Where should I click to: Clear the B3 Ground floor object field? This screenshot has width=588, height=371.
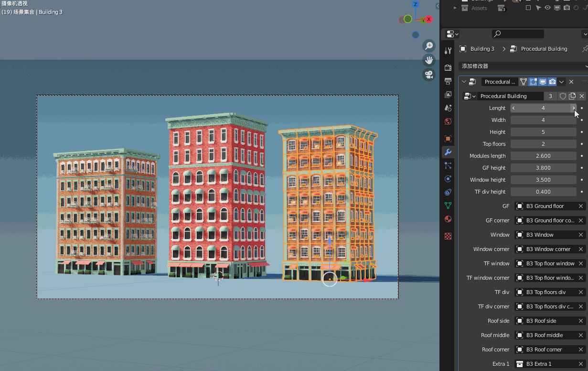581,206
